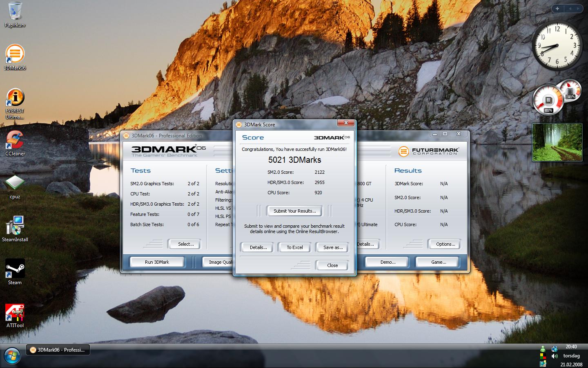Open Options under Results panel
The width and height of the screenshot is (588, 368).
click(445, 244)
